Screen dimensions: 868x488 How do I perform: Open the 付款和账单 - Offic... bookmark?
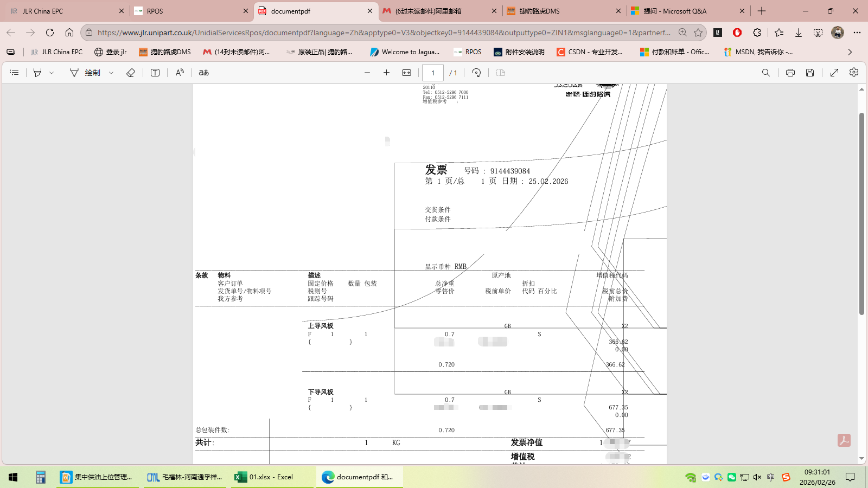(x=675, y=52)
